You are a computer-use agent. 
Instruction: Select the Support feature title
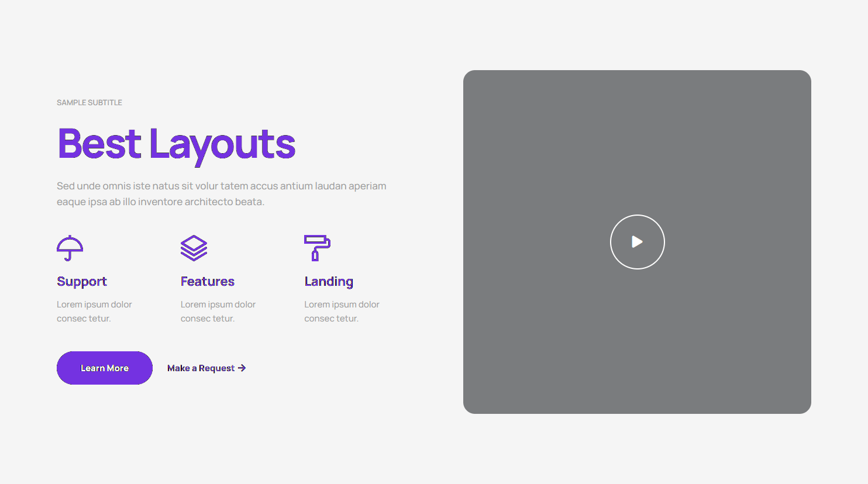[82, 282]
